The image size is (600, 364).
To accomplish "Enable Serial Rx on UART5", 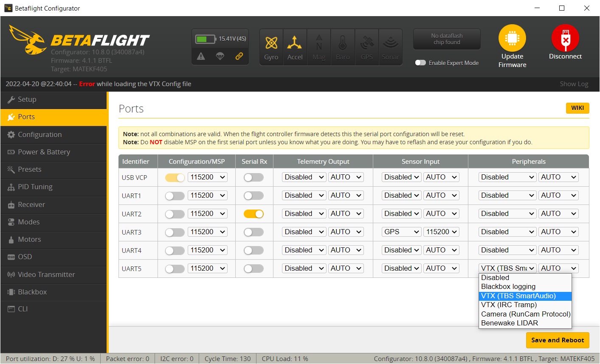I will (x=254, y=269).
